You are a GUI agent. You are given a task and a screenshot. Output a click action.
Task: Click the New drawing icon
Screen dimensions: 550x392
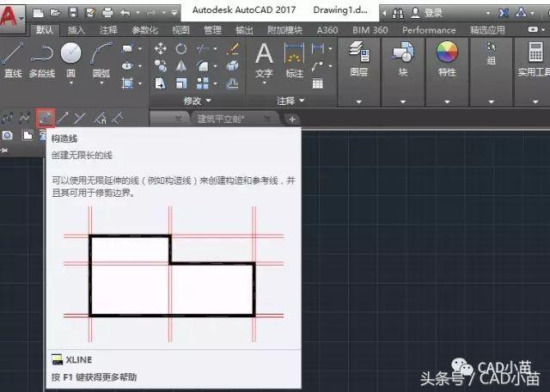(x=38, y=14)
